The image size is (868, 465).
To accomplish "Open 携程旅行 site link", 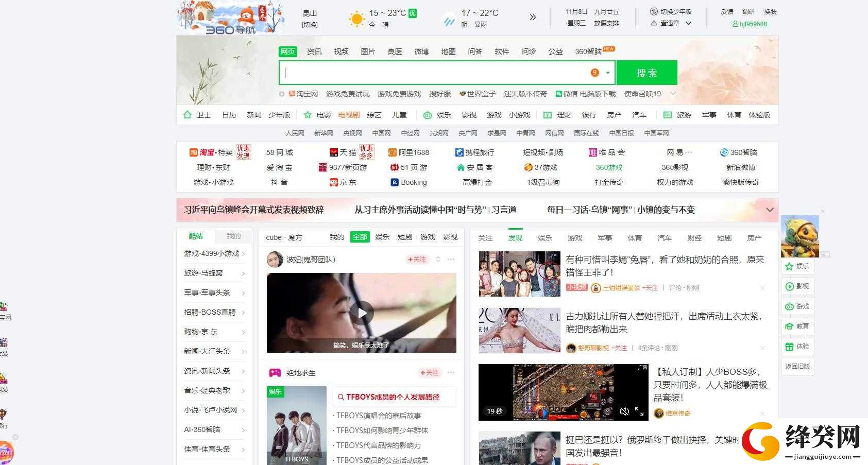I will [x=474, y=152].
